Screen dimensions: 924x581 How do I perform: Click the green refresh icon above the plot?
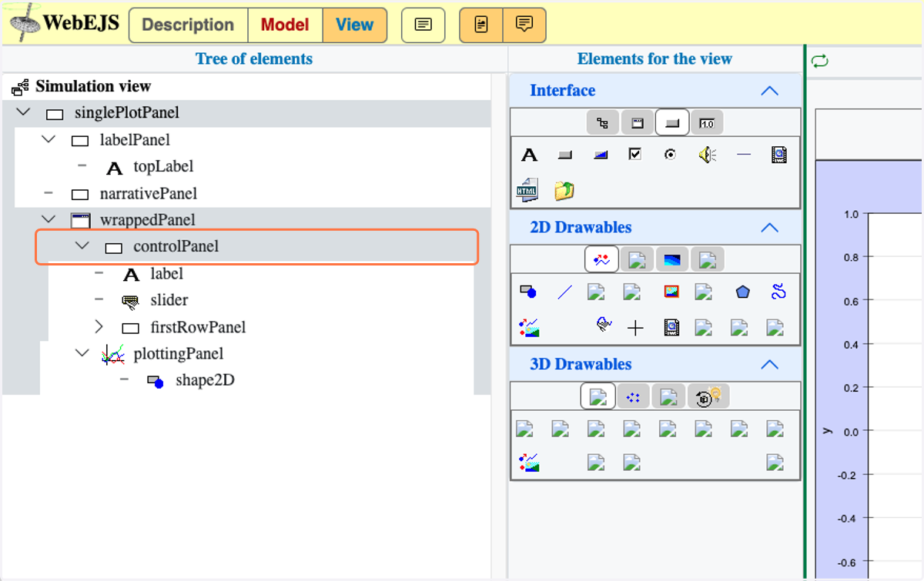pos(820,61)
